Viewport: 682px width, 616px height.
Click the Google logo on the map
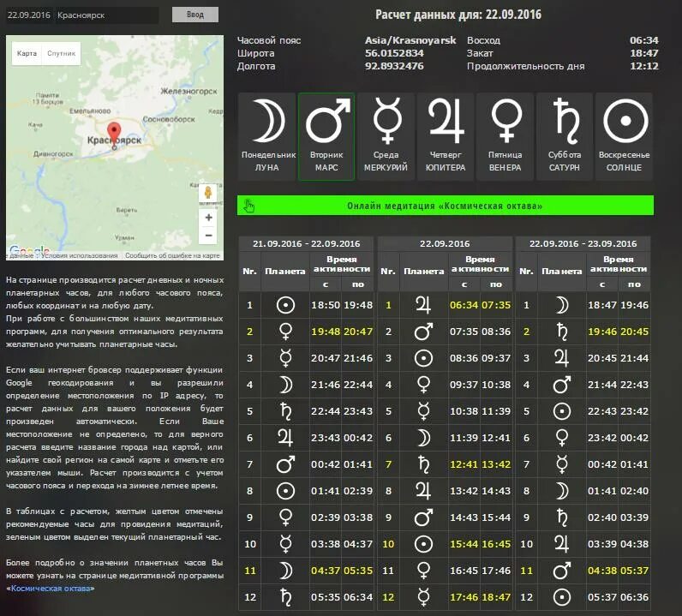(29, 250)
